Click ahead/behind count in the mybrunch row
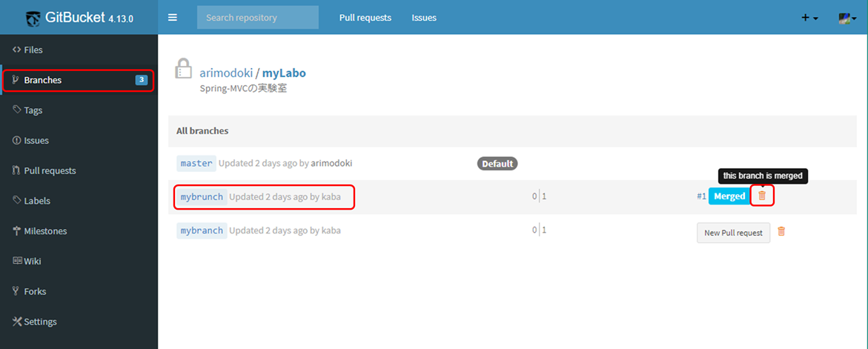The height and width of the screenshot is (349, 868). click(539, 196)
